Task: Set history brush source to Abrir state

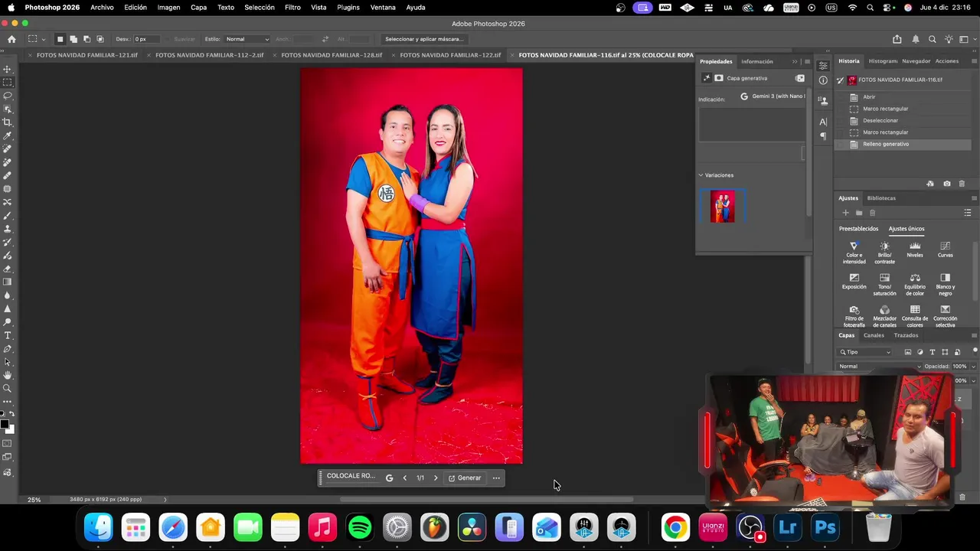Action: [x=841, y=97]
